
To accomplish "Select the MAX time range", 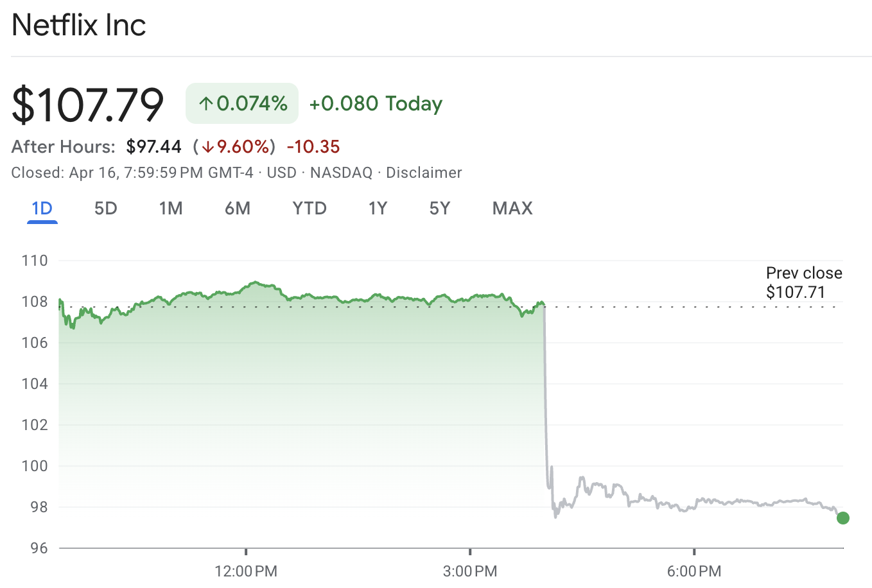I will pyautogui.click(x=512, y=208).
